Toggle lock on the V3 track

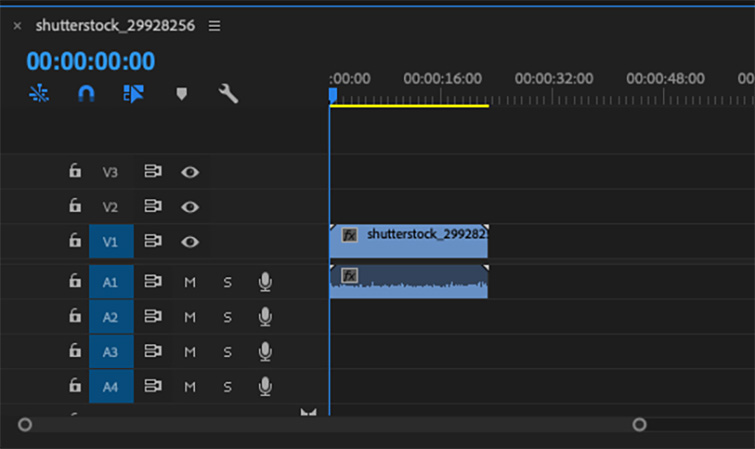[x=75, y=172]
